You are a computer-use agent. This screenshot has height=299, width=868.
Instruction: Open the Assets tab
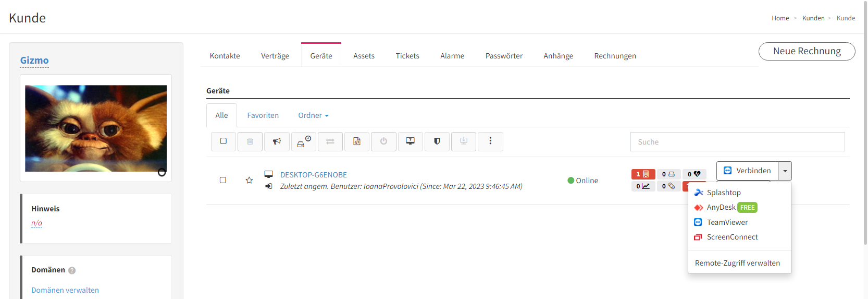[x=364, y=56]
